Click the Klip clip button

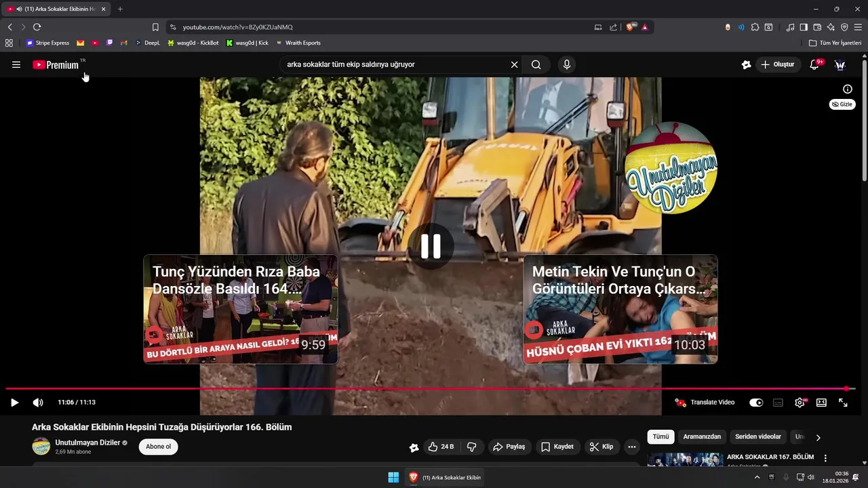pos(601,447)
